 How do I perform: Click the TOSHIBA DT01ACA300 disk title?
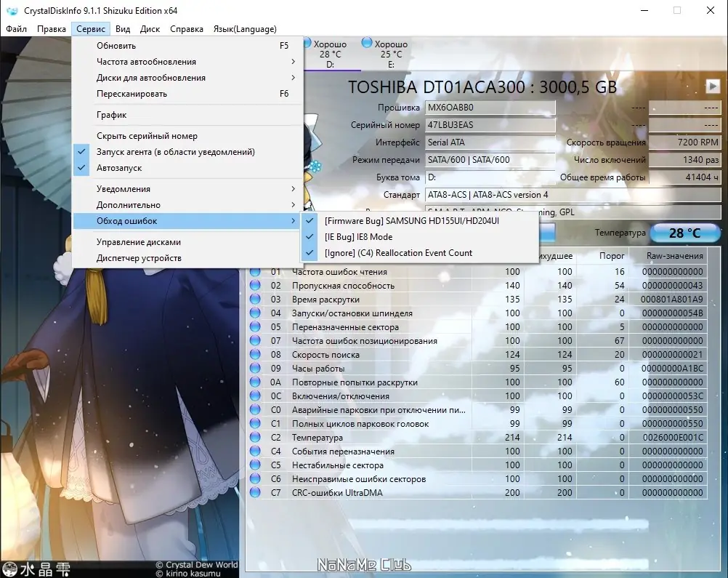pyautogui.click(x=482, y=87)
